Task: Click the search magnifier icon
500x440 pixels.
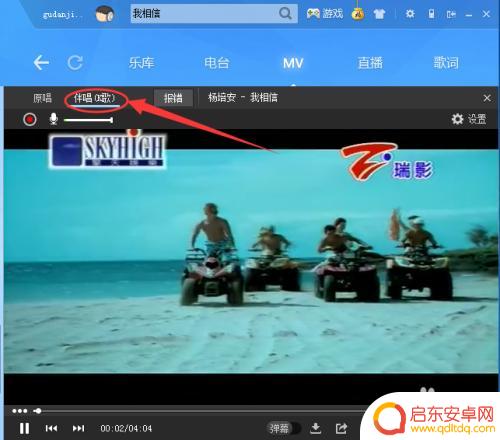Action: (x=285, y=13)
